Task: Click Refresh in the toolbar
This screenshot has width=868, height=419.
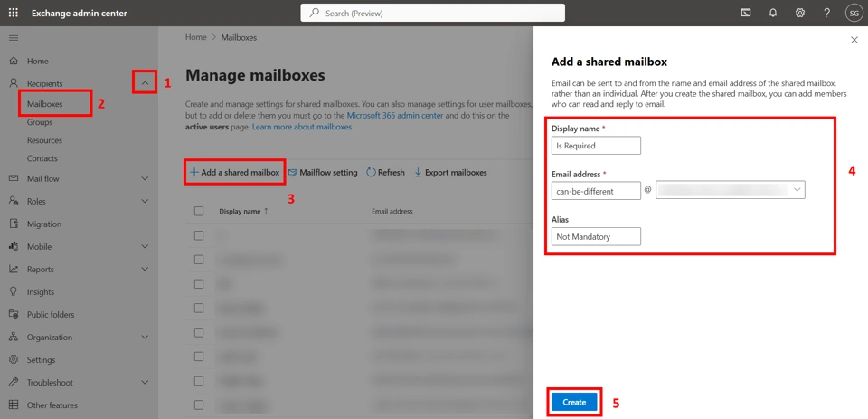Action: [385, 172]
